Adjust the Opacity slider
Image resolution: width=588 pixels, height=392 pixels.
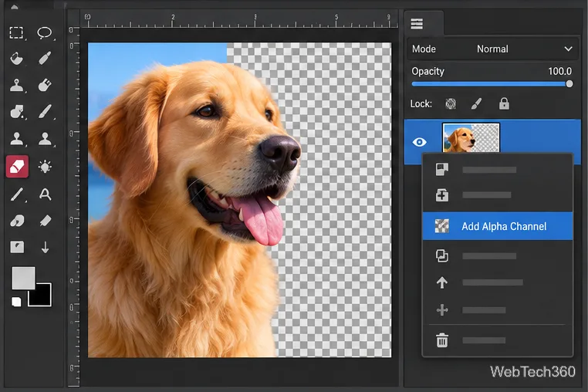pos(492,84)
